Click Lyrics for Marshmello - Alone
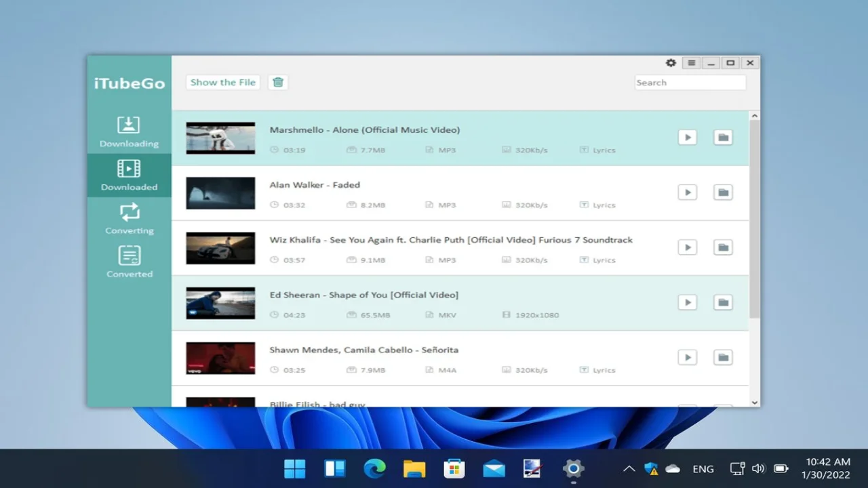The image size is (868, 488). coord(597,150)
